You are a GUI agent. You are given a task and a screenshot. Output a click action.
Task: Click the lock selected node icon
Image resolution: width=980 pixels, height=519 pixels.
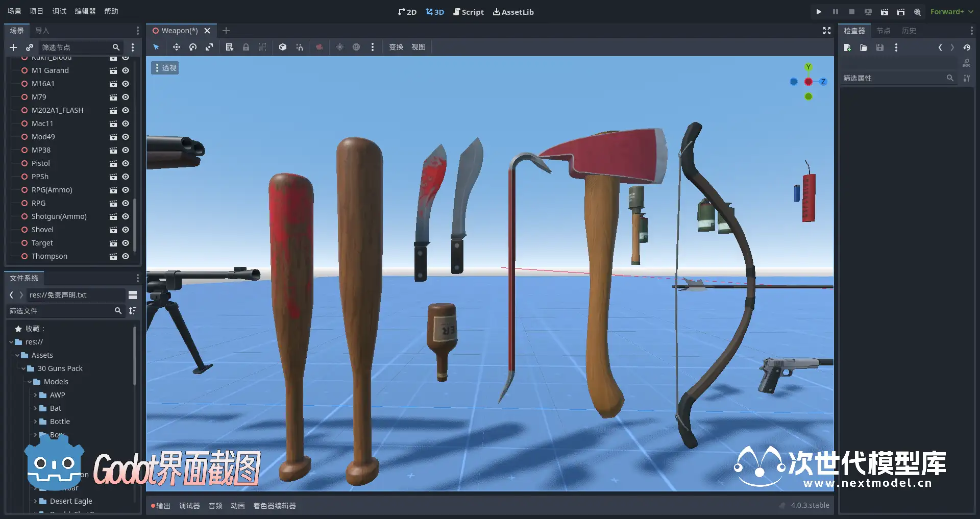tap(246, 47)
